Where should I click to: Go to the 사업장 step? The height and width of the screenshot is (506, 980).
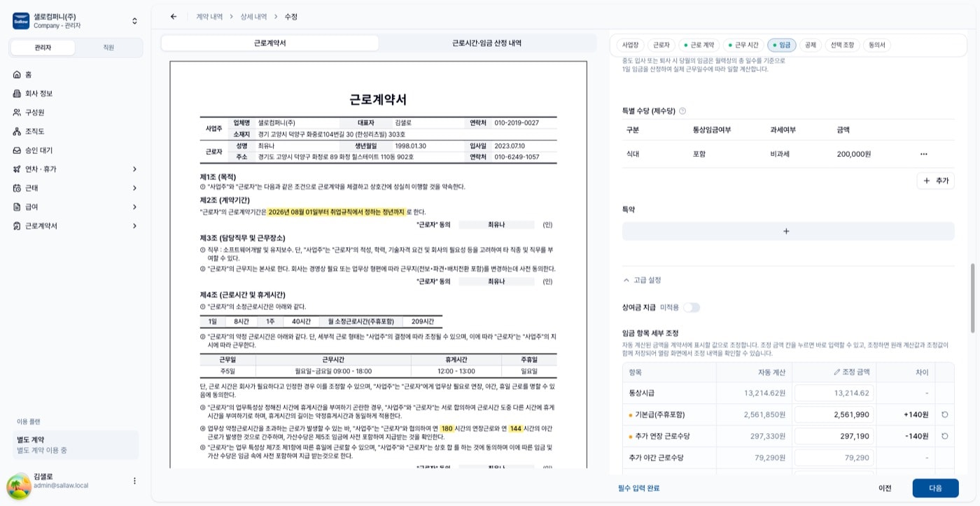click(x=630, y=45)
